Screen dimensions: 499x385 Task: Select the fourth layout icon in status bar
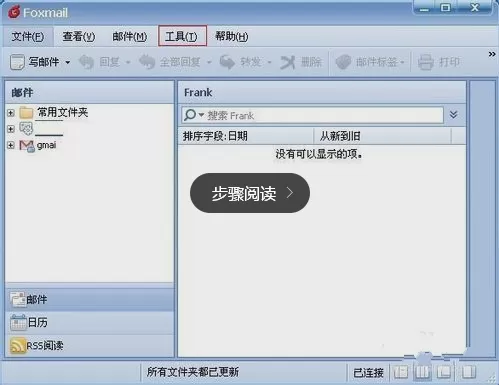tap(468, 372)
